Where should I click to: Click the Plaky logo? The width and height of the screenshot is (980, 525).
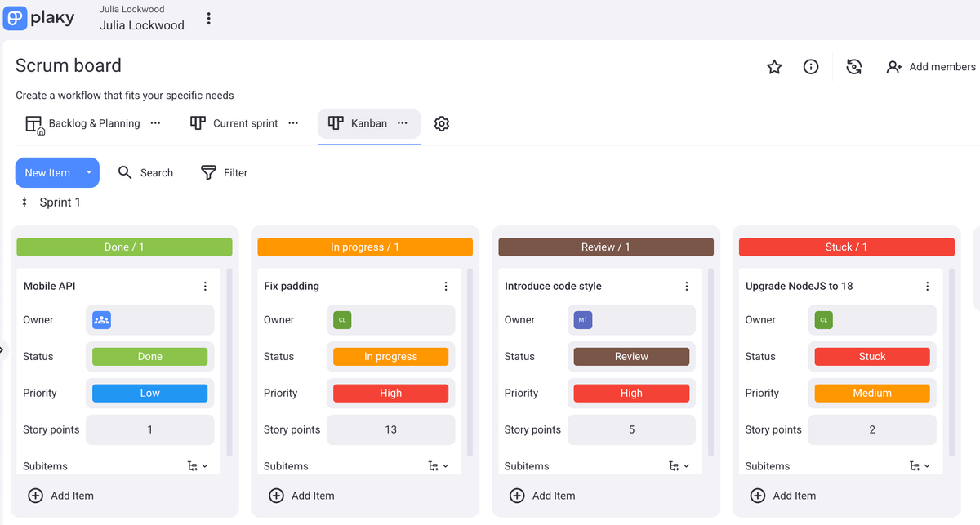click(39, 18)
